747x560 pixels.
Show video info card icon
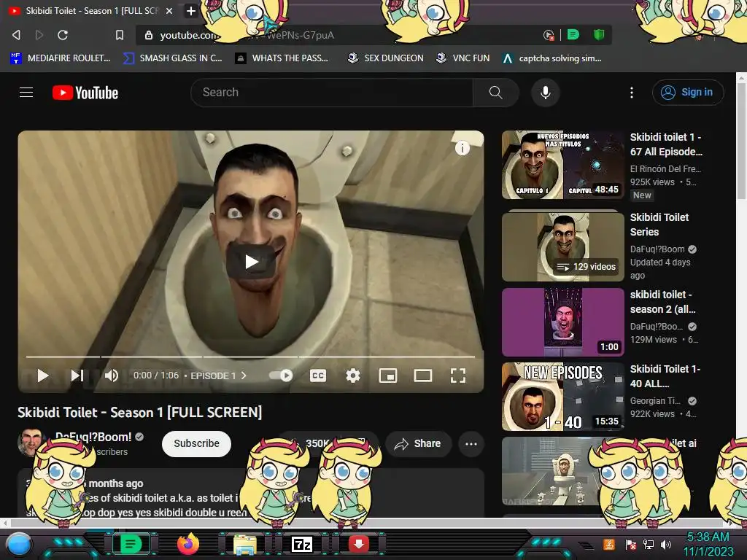[x=462, y=148]
